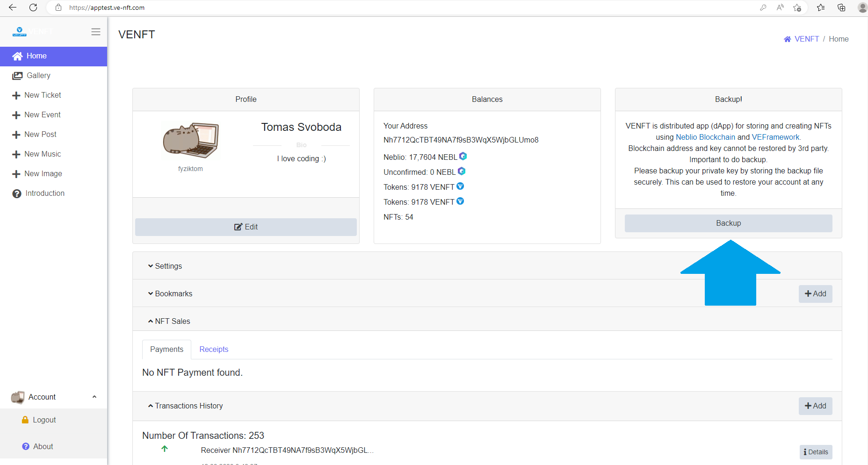Collapse the Transactions History section

186,406
